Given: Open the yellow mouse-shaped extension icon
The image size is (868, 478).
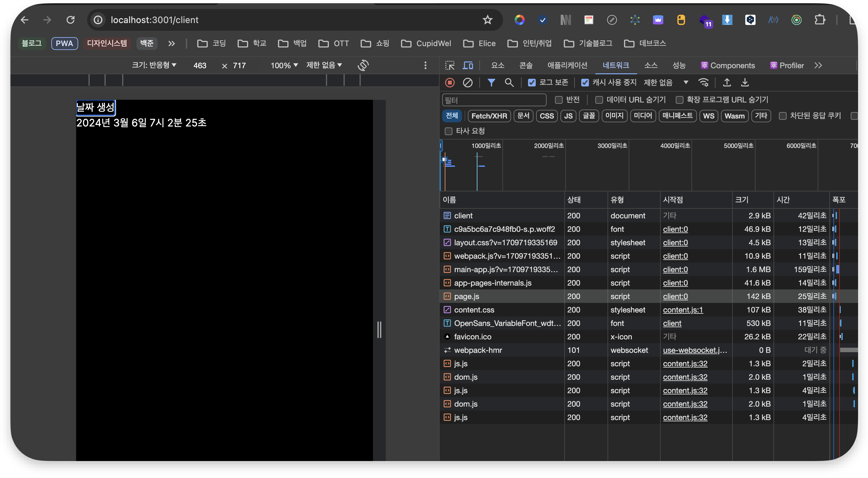Looking at the screenshot, I should (x=681, y=20).
